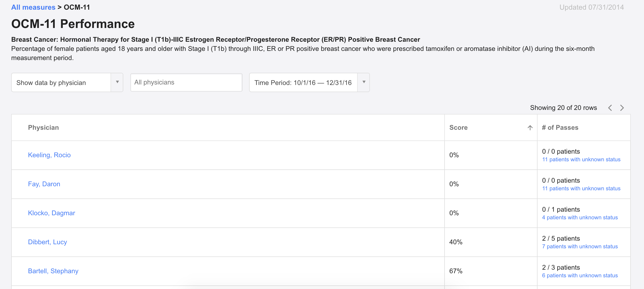View Fay's 11 patients with unknown status
644x289 pixels.
tap(581, 189)
